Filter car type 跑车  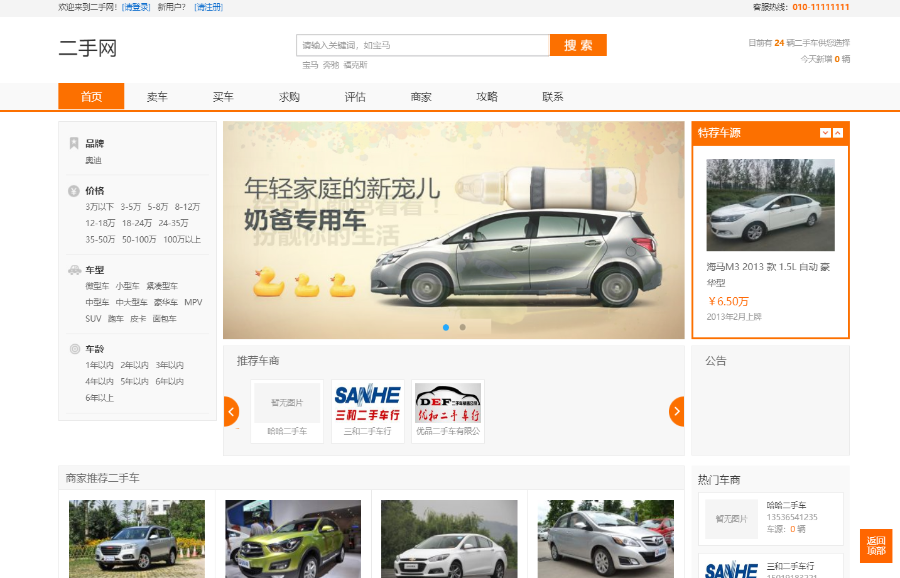click(115, 319)
